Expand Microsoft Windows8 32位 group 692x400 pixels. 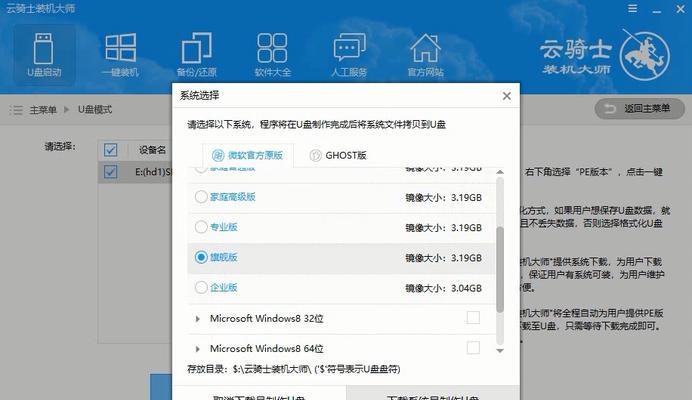[x=197, y=318]
